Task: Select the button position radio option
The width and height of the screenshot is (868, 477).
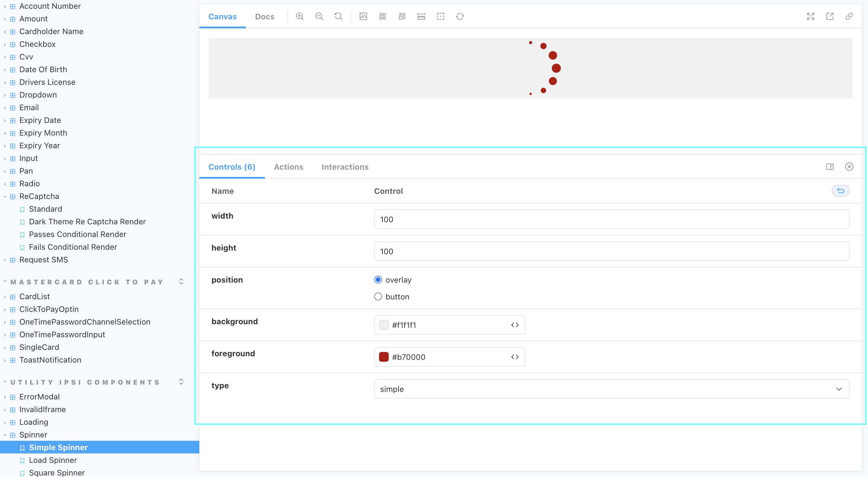Action: tap(378, 296)
